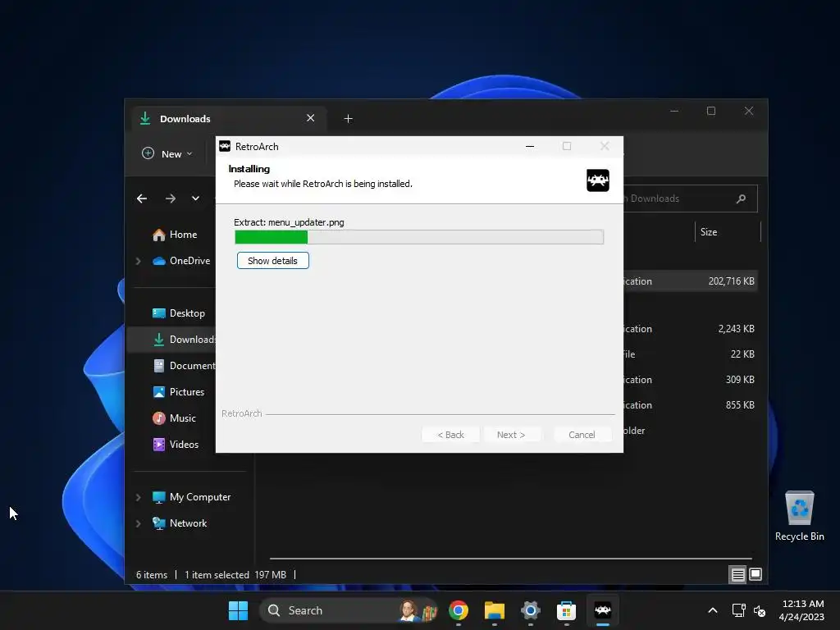
Task: Expand the Network tree node
Action: (x=138, y=523)
